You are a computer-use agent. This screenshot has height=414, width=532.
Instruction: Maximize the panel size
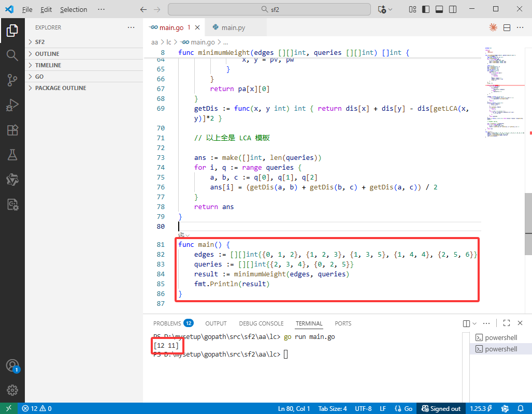point(507,323)
